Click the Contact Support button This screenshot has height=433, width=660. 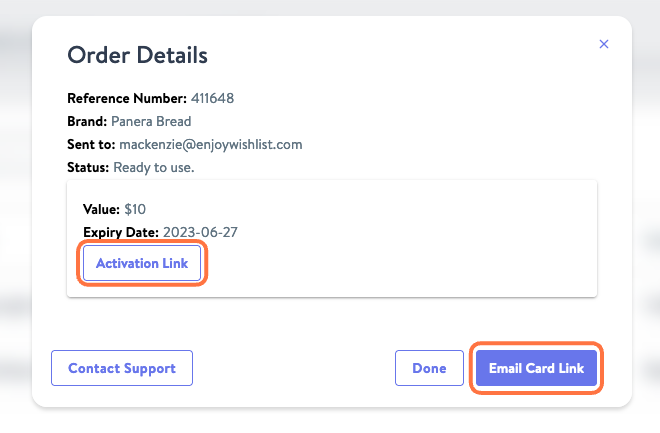pos(122,368)
